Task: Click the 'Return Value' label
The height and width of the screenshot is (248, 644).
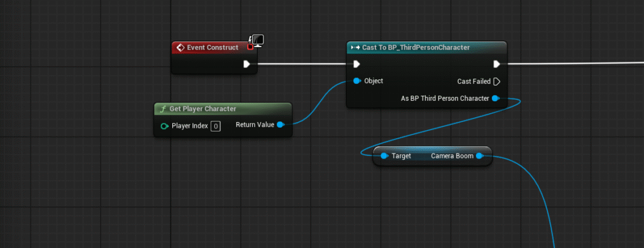Action: pyautogui.click(x=255, y=125)
